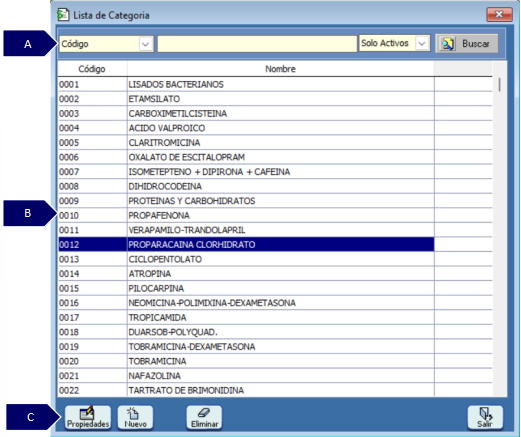Select the TOBRAMICINA-DEXAMETASONA row

click(x=246, y=347)
